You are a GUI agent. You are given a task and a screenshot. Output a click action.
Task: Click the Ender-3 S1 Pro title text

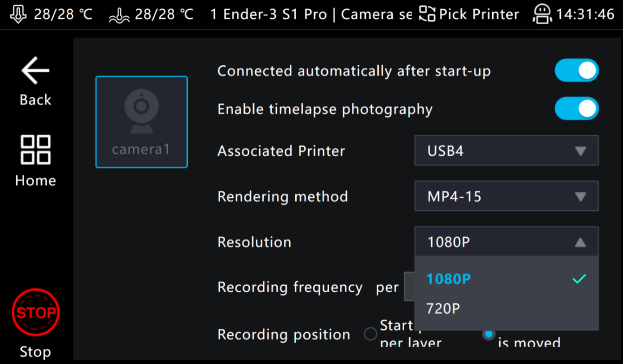click(275, 14)
